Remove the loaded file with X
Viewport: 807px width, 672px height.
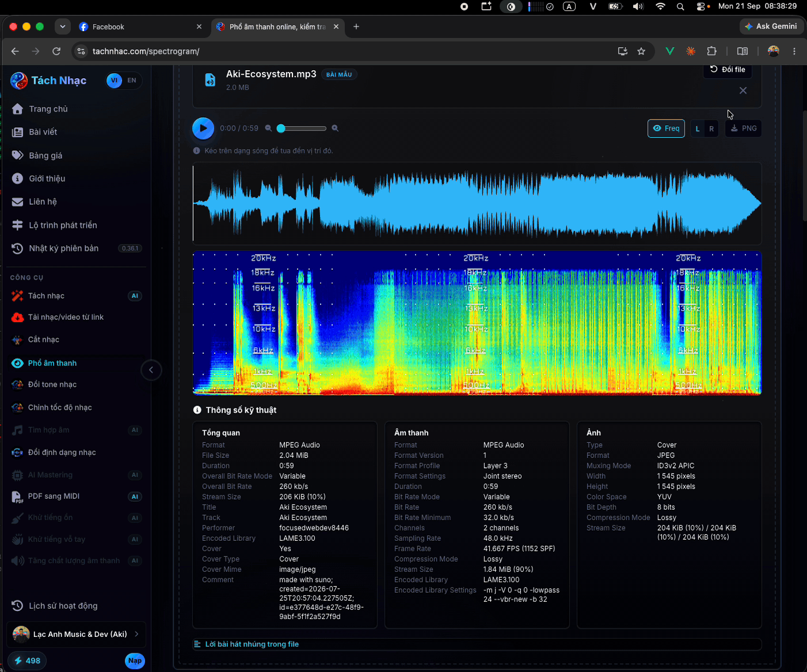(743, 90)
